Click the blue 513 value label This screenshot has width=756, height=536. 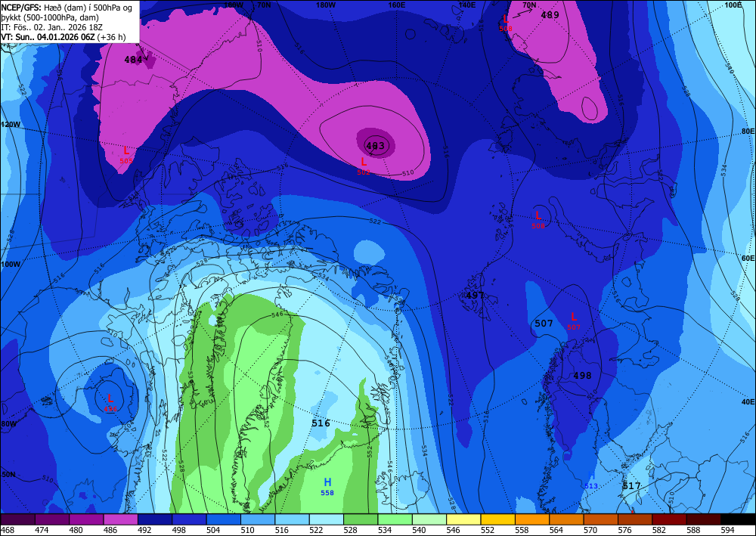pos(592,486)
